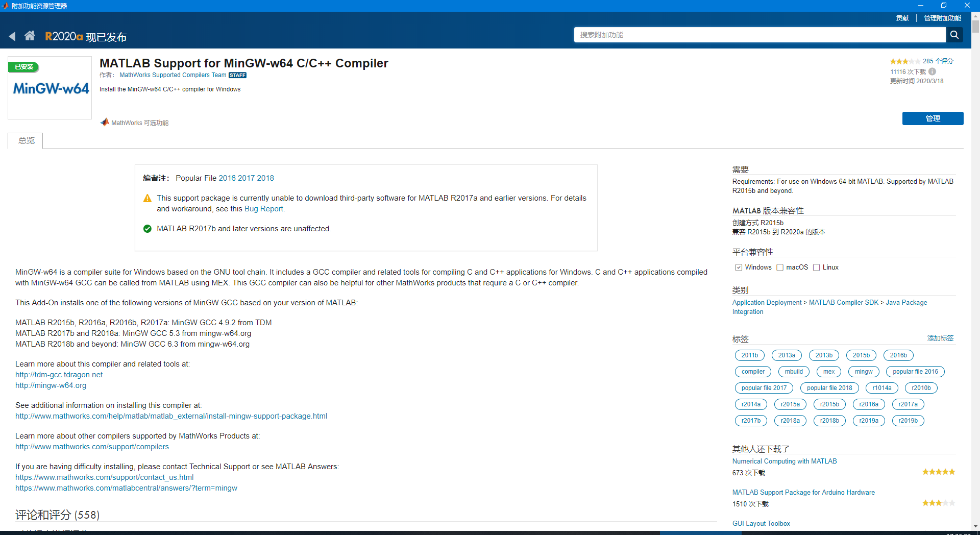Click the back navigation arrow
This screenshot has height=535, width=980.
tap(12, 36)
